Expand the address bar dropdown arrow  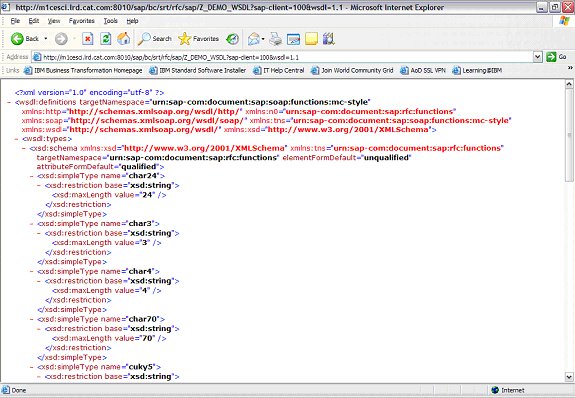538,57
